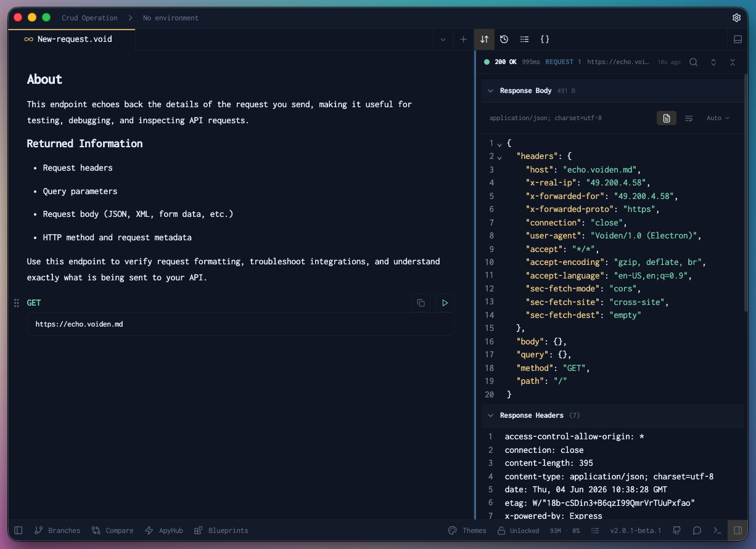The image size is (756, 549).
Task: Open the feedback chat bubble icon
Action: point(697,531)
